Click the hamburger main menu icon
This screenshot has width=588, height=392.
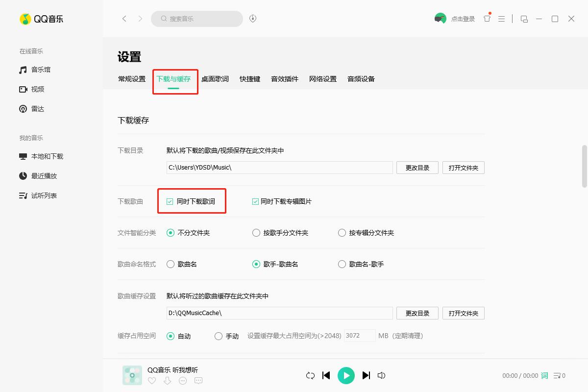coord(501,18)
